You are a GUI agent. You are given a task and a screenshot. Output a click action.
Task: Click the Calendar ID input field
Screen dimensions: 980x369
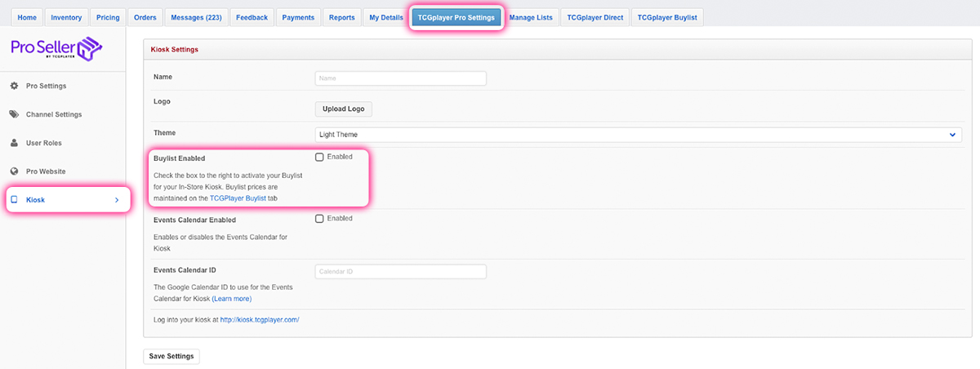401,272
